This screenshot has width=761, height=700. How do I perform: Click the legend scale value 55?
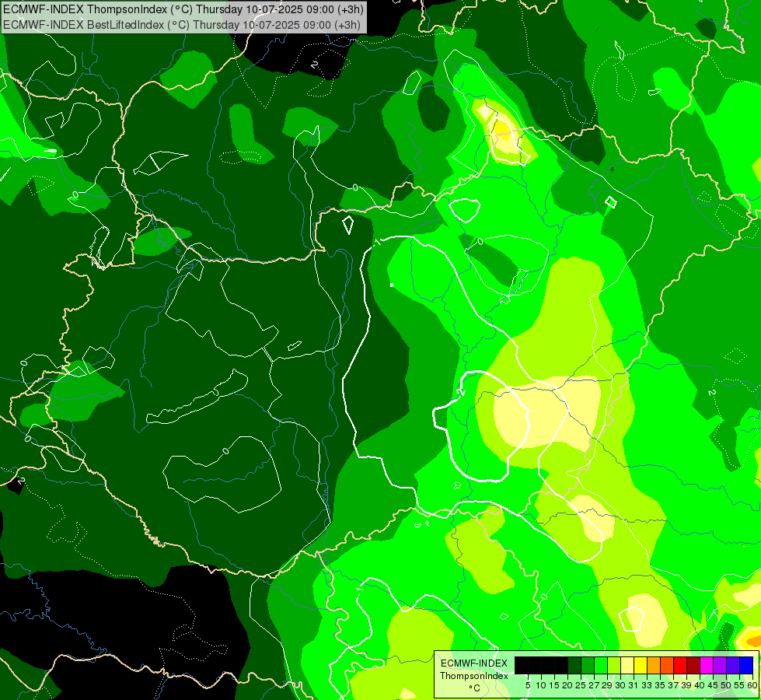(x=739, y=685)
